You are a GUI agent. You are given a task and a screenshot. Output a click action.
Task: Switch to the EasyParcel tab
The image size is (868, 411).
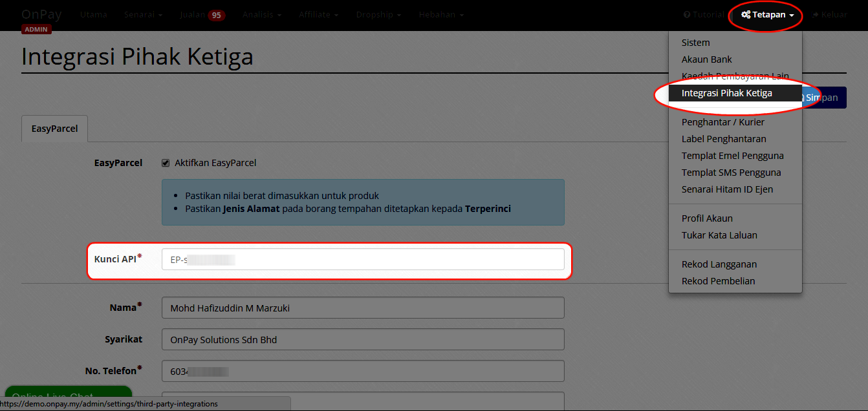(54, 129)
